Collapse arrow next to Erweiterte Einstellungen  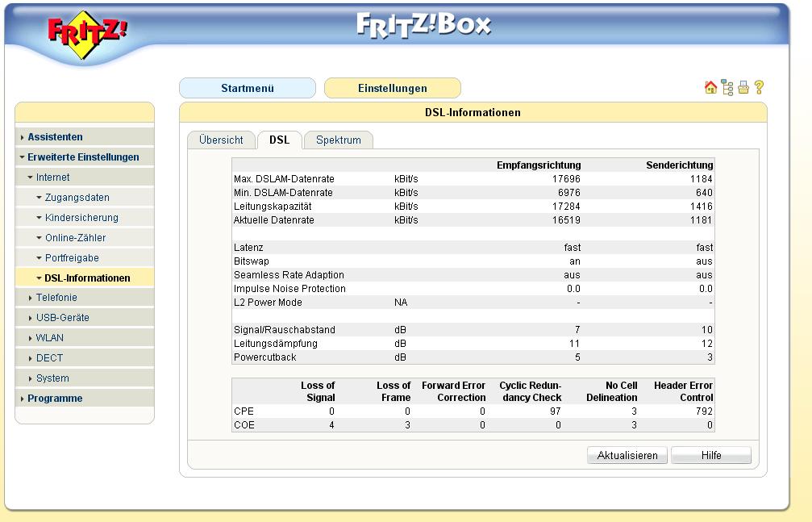[x=23, y=157]
